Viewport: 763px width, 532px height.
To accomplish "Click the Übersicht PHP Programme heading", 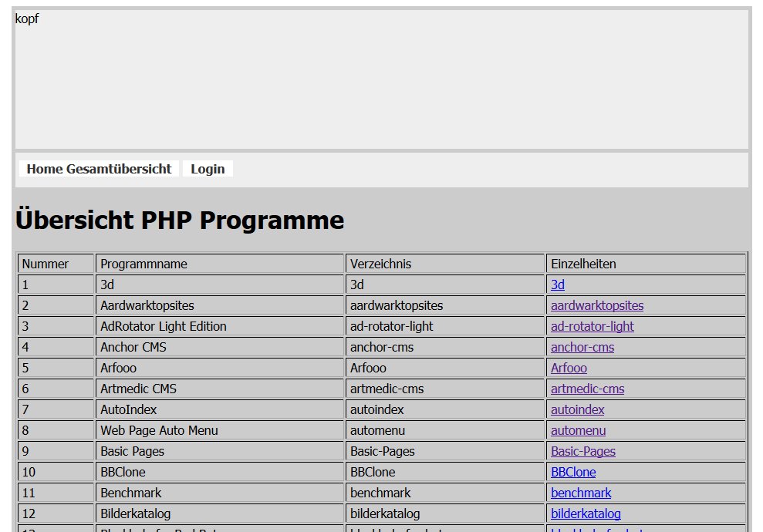I will click(178, 221).
